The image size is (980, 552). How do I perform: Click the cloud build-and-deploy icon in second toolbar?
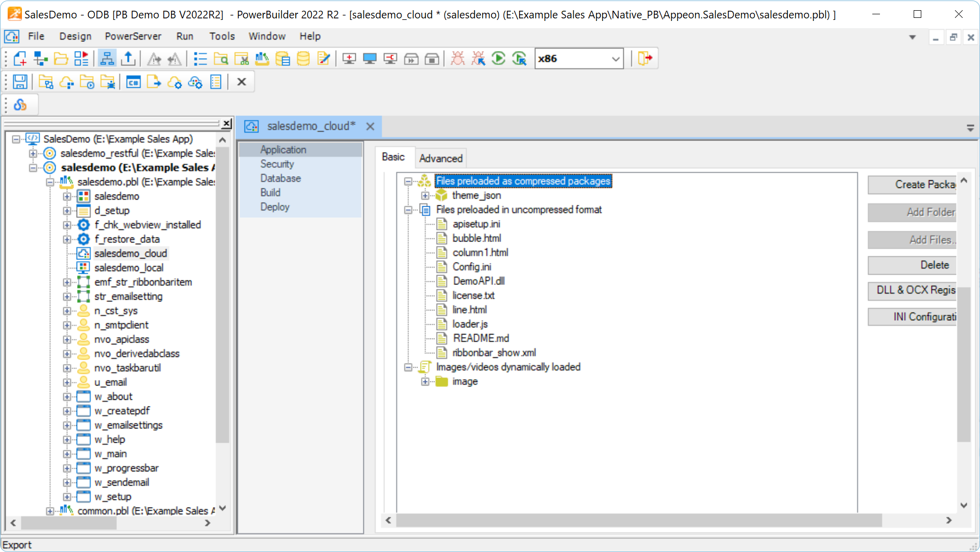tap(66, 82)
